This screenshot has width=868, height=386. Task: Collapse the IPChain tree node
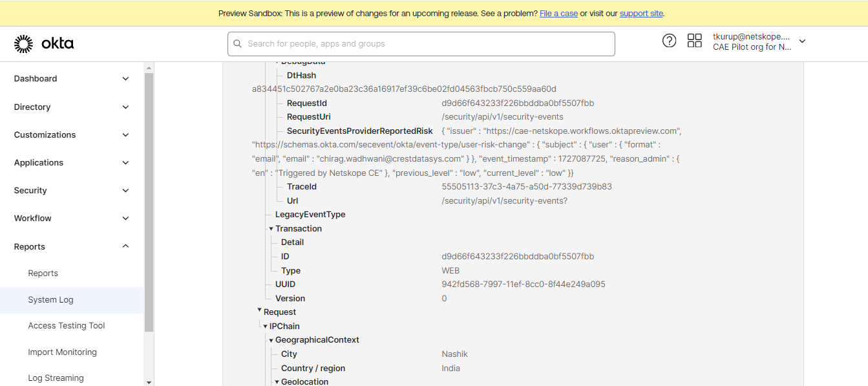[x=266, y=327]
